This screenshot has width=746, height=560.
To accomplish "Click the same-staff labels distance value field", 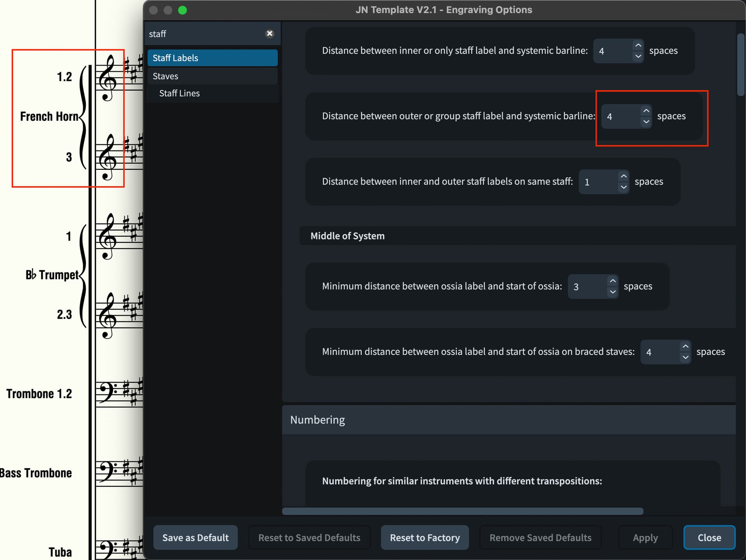I will pos(599,181).
